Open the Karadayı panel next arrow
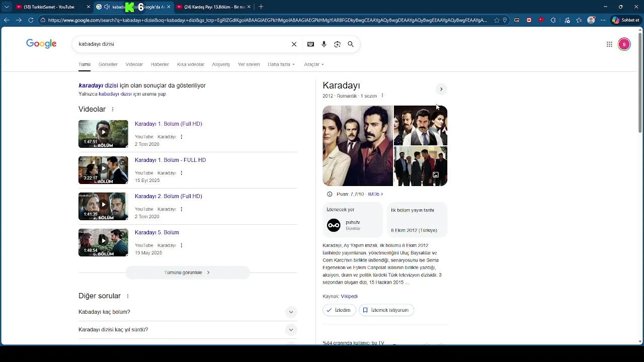Image resolution: width=644 pixels, height=362 pixels. click(x=441, y=89)
